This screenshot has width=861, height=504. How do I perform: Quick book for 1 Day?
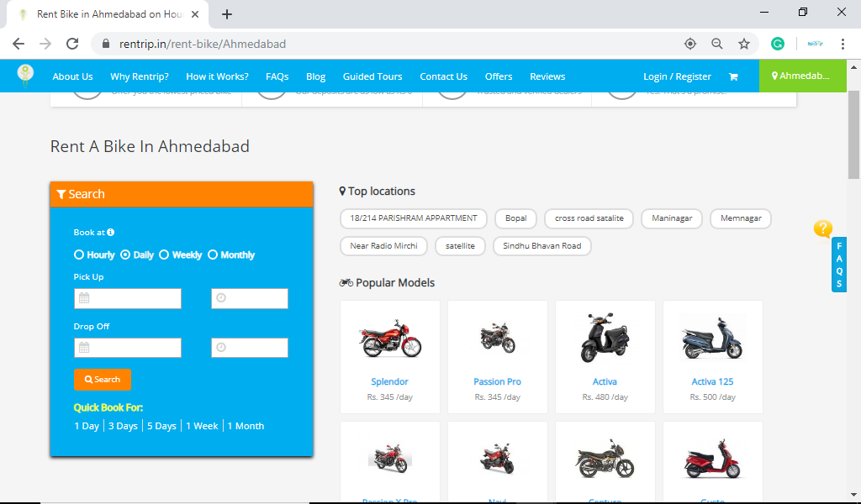pyautogui.click(x=87, y=426)
